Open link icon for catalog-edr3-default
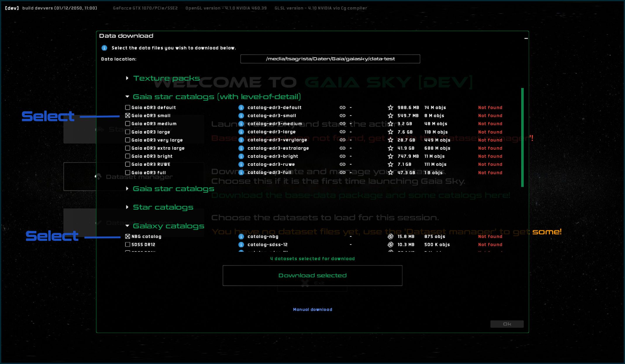Screen dimensions: 625x364 [x=342, y=108]
